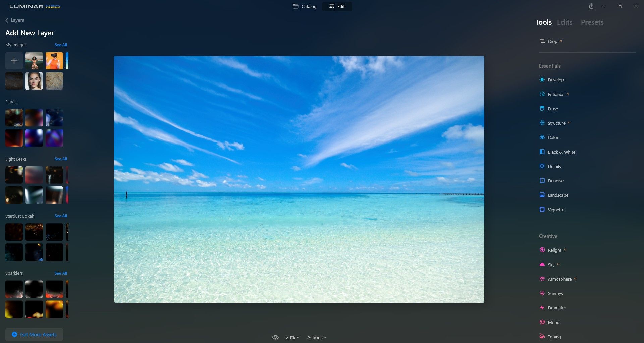Click See All next to My Images

click(61, 45)
